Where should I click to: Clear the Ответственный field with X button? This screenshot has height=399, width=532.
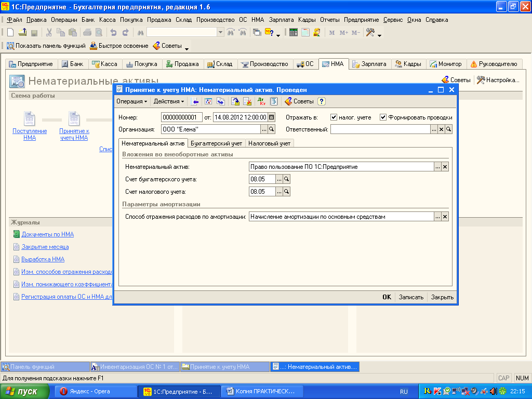click(441, 129)
